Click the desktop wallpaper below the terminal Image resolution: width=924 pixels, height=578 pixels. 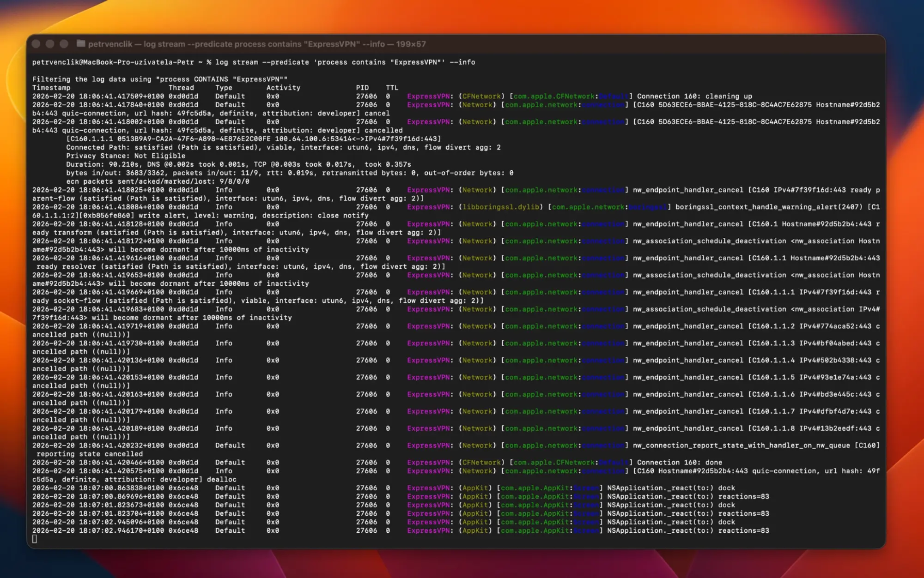(x=462, y=564)
